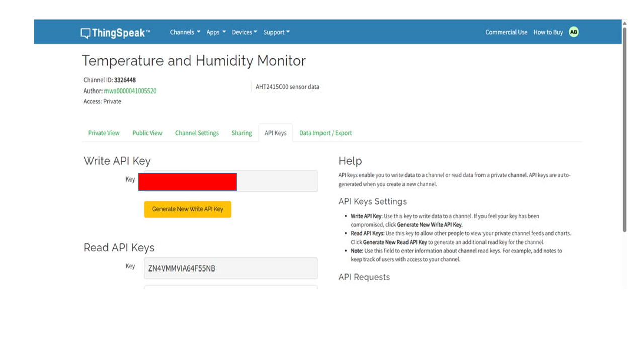Click the Commercial Use link
This screenshot has height=362, width=644.
click(x=506, y=32)
